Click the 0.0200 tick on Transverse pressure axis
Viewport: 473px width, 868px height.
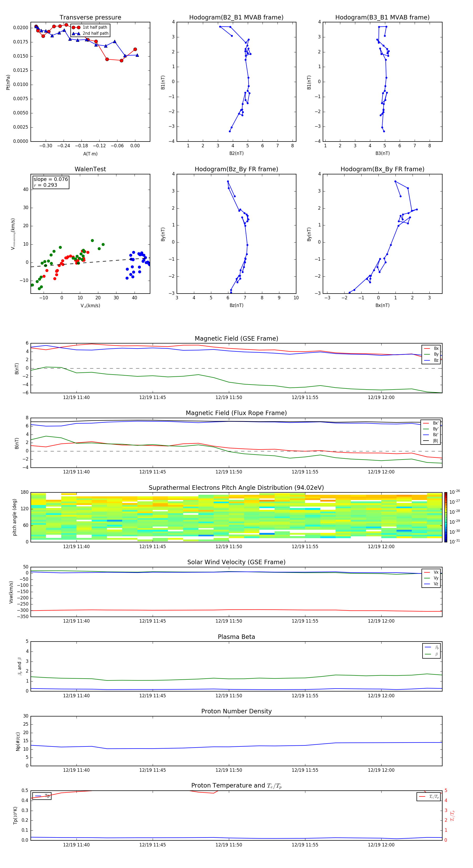tap(20, 28)
